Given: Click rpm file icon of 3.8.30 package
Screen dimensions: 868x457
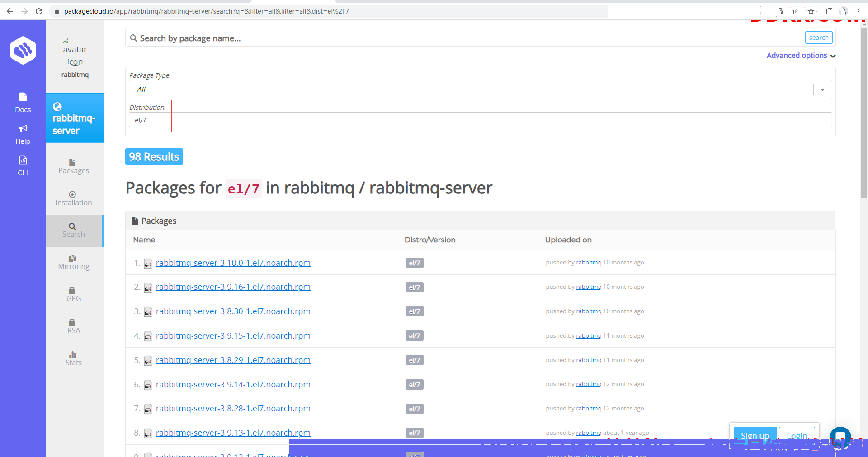Looking at the screenshot, I should pos(148,312).
